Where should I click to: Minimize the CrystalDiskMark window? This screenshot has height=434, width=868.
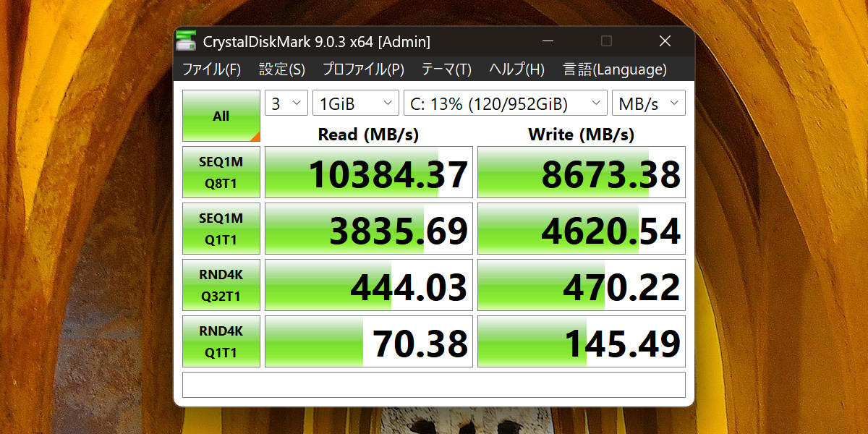click(x=548, y=41)
